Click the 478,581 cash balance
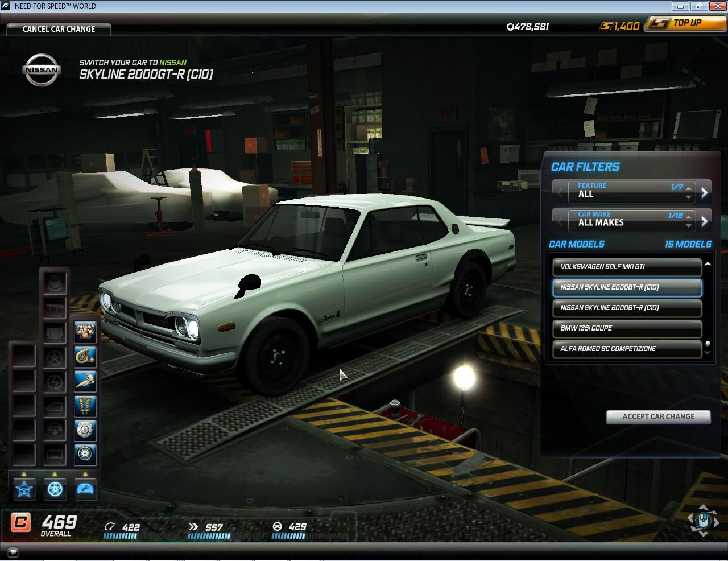 (528, 27)
